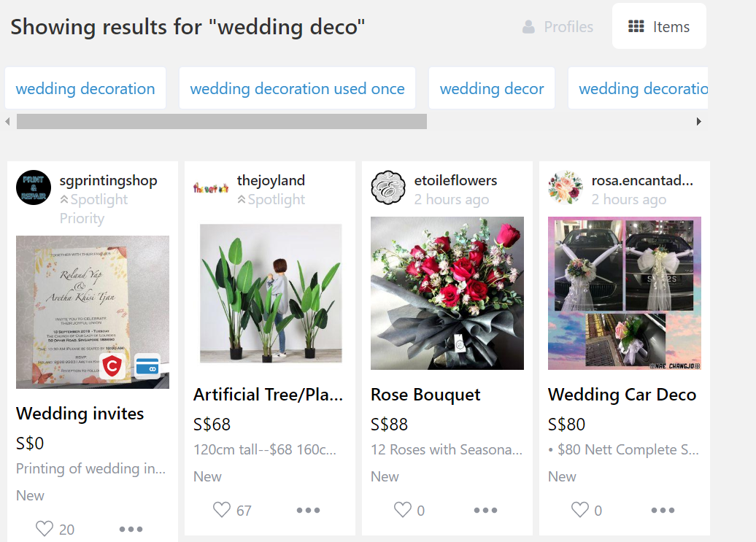
Task: Open more options for Wedding invites
Action: 131,529
